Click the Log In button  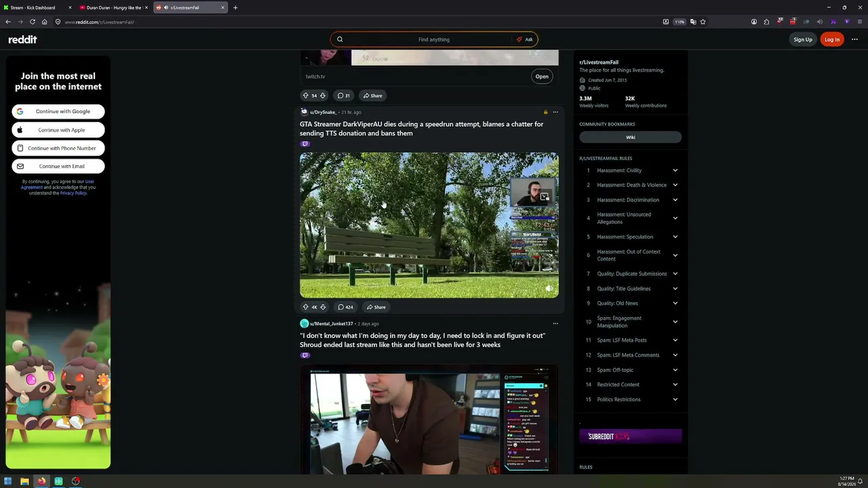click(x=832, y=39)
